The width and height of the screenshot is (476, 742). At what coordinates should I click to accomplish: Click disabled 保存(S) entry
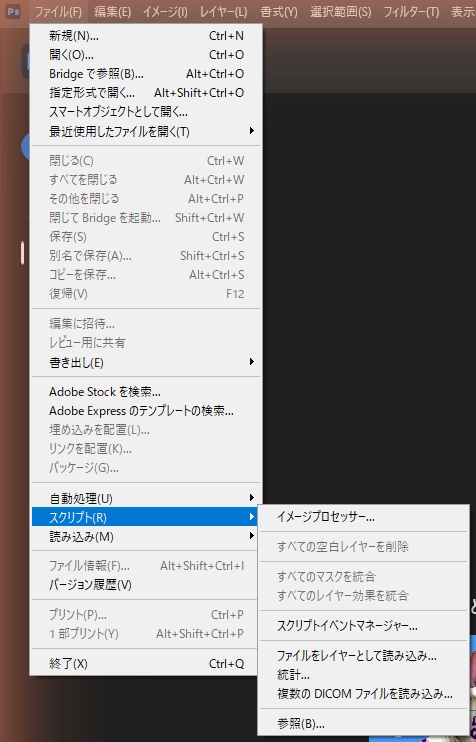click(x=146, y=237)
